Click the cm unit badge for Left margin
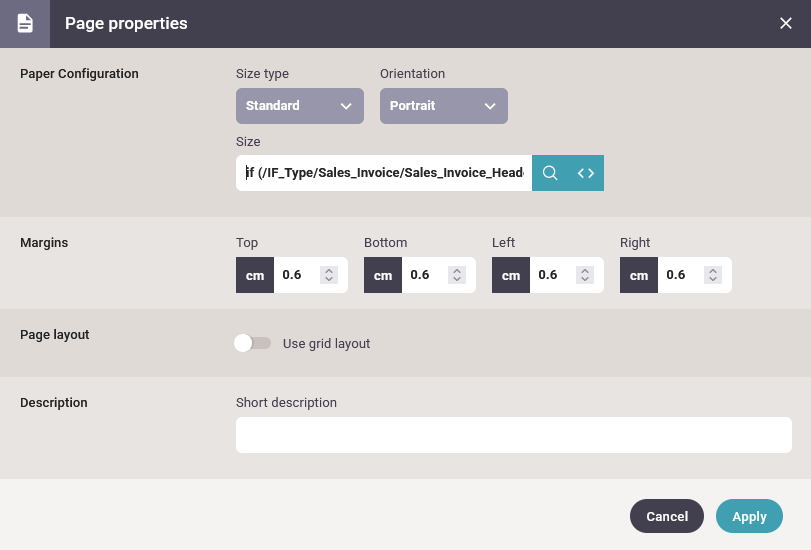Image resolution: width=811 pixels, height=550 pixels. (511, 275)
